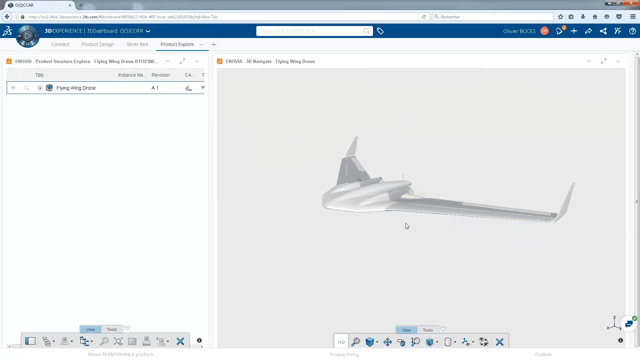Toggle HD rendering in 3D Navigate toolbar
This screenshot has height=360, width=640.
[x=341, y=342]
